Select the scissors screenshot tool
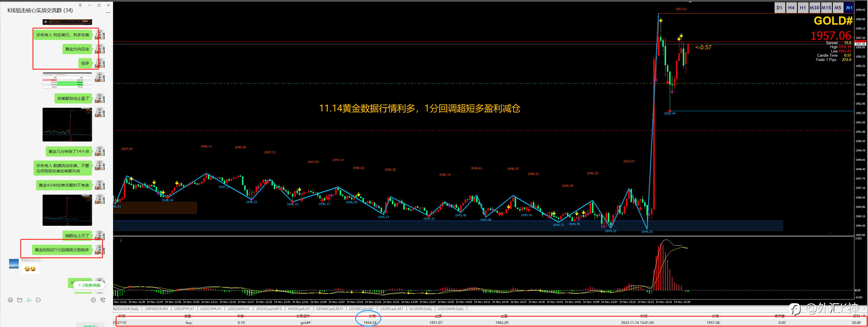This screenshot has height=327, width=868. [x=29, y=300]
